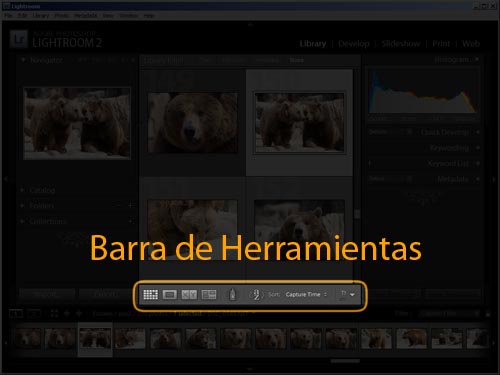The width and height of the screenshot is (500, 375).
Task: Open the Edit menu
Action: 22,16
